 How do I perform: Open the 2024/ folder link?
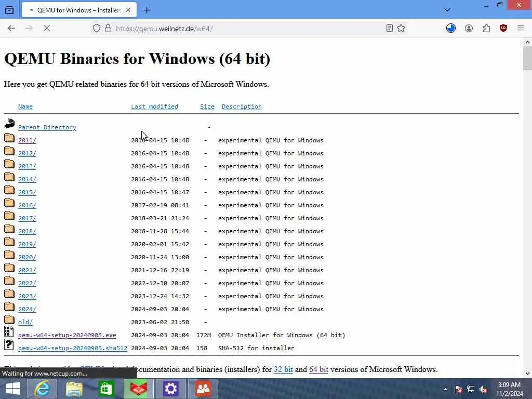pos(27,309)
